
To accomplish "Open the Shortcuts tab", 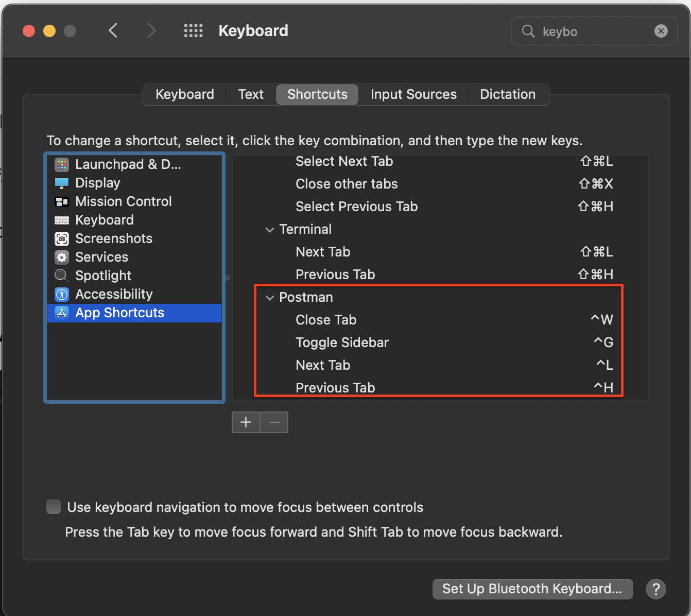I will [317, 95].
